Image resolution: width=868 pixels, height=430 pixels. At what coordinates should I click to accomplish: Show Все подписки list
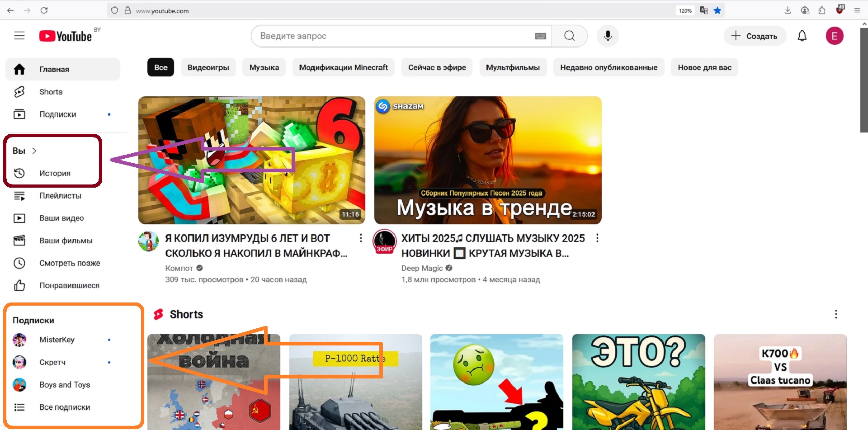click(x=63, y=407)
